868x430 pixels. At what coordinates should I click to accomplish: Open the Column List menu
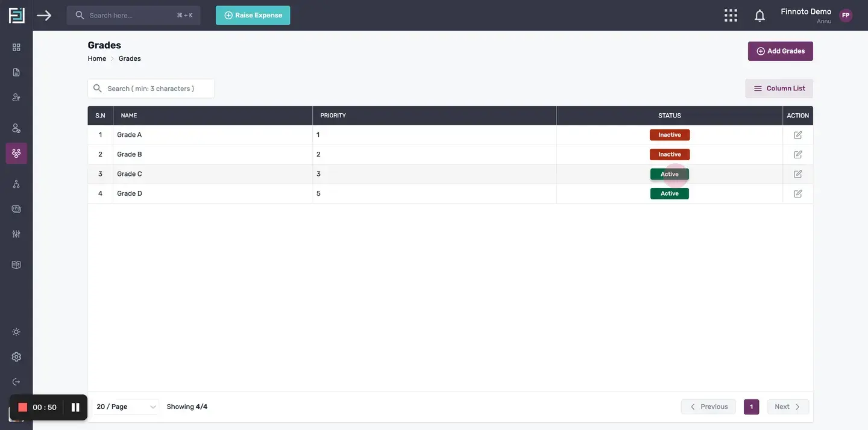(x=779, y=89)
